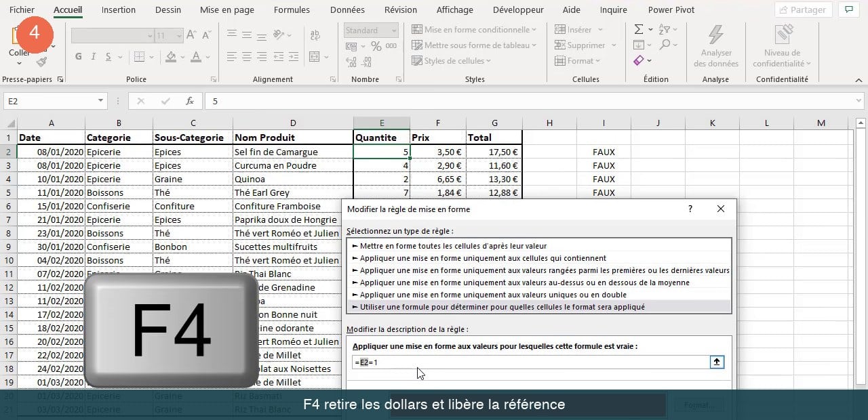868x420 pixels.
Task: Toggle bold (G) formatting
Action: point(79,57)
